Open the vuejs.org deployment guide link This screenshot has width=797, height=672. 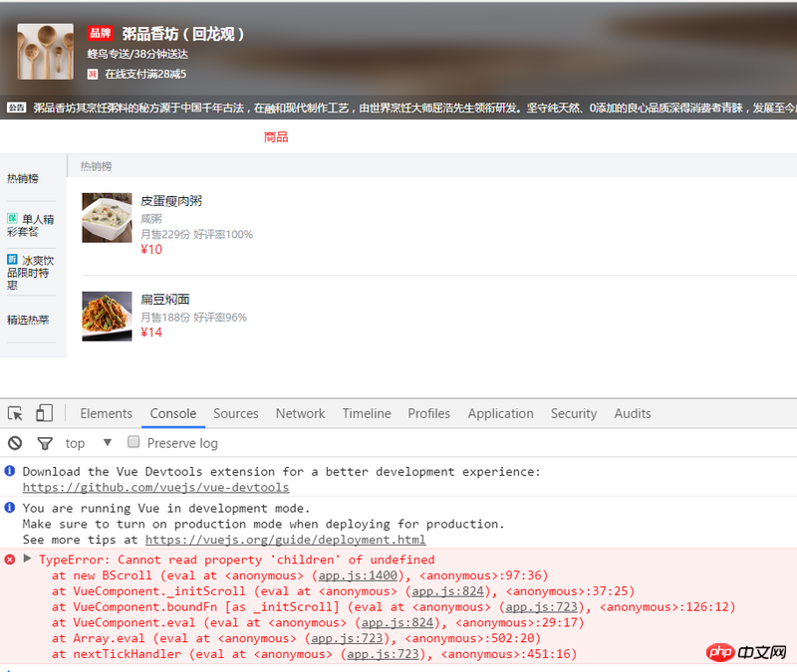tap(285, 540)
